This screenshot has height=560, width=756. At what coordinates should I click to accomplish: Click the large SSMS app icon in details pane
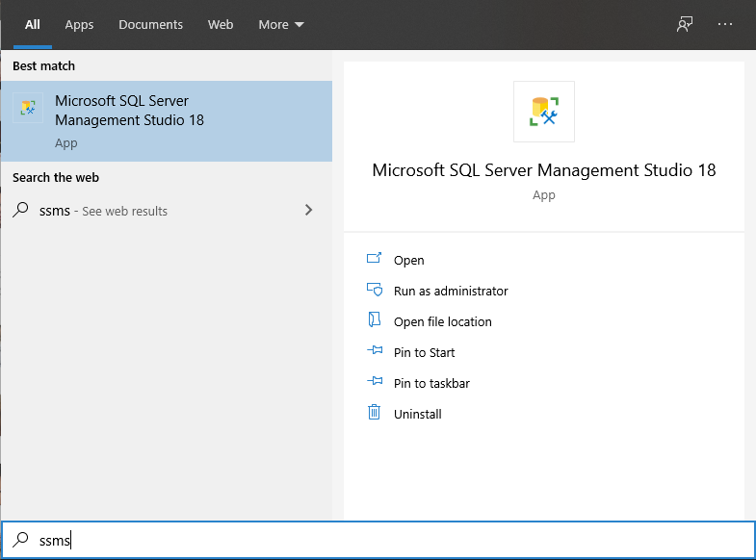click(x=544, y=112)
